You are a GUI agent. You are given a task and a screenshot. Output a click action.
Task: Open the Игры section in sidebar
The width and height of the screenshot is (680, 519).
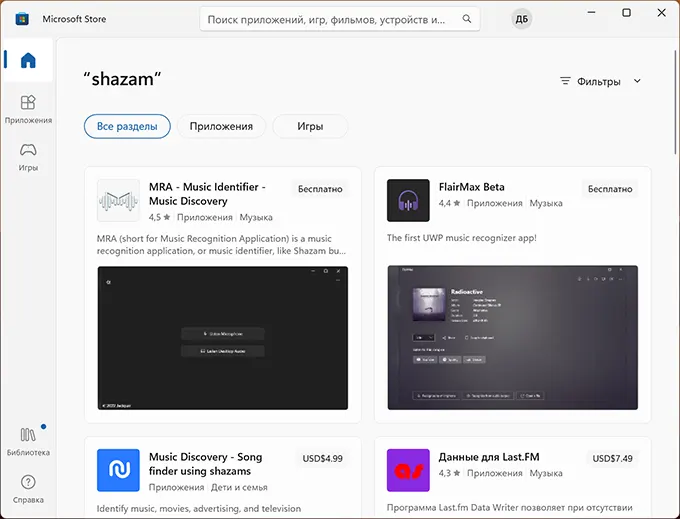coord(28,157)
